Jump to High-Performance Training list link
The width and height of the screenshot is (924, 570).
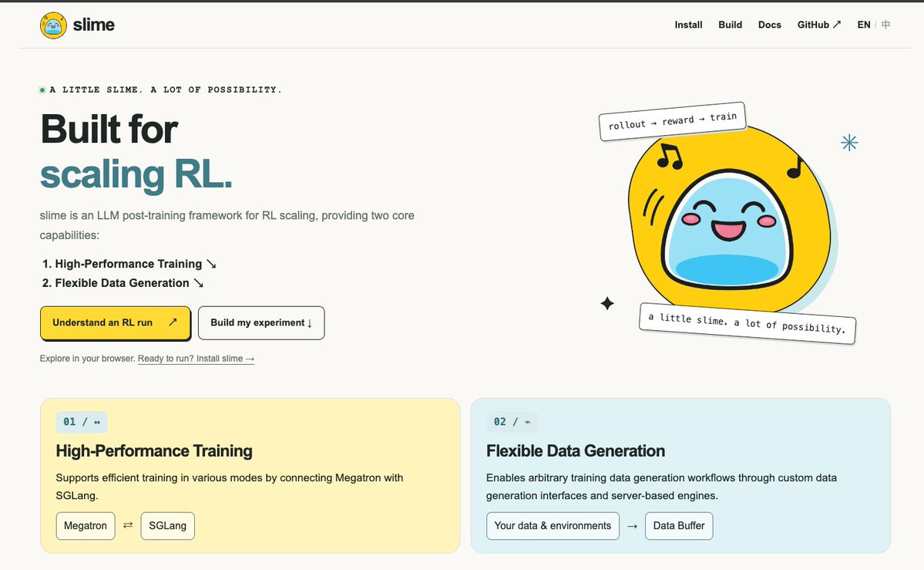tap(129, 264)
